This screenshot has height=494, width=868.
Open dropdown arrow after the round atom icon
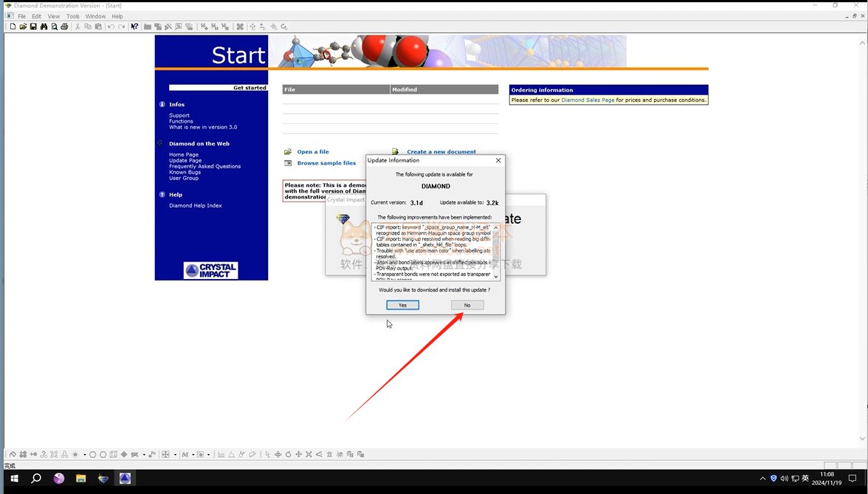pos(85,455)
